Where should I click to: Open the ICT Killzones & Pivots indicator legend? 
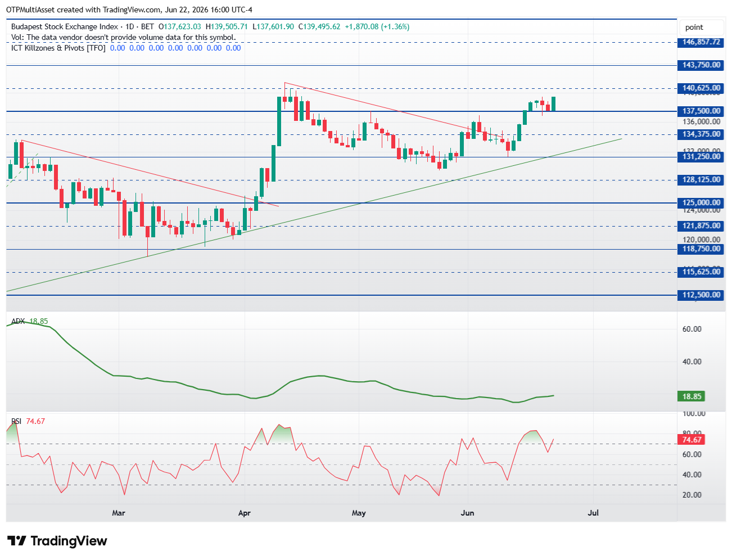58,48
